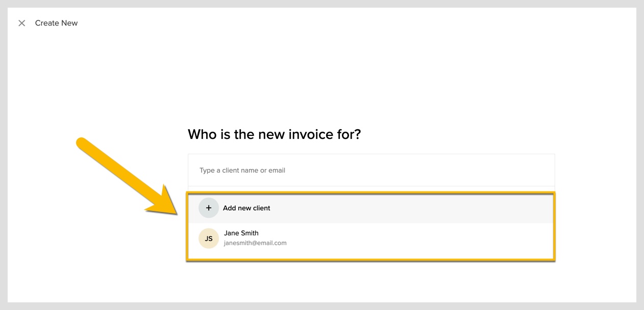
Task: Click the janesmith@email.com address
Action: coord(255,243)
